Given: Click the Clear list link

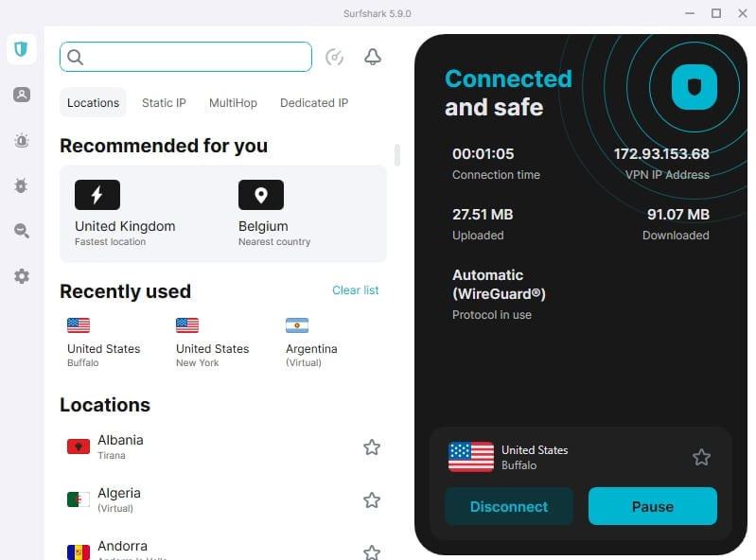Looking at the screenshot, I should pyautogui.click(x=355, y=290).
